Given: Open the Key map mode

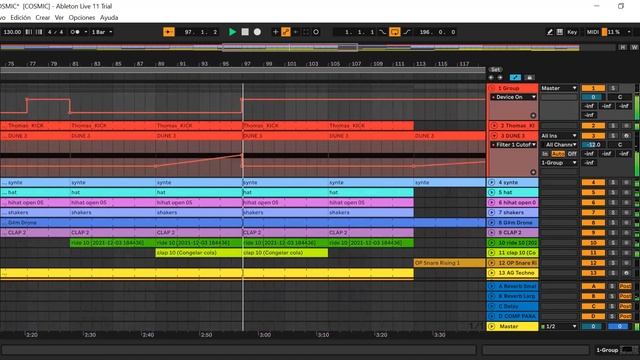Looking at the screenshot, I should point(572,32).
